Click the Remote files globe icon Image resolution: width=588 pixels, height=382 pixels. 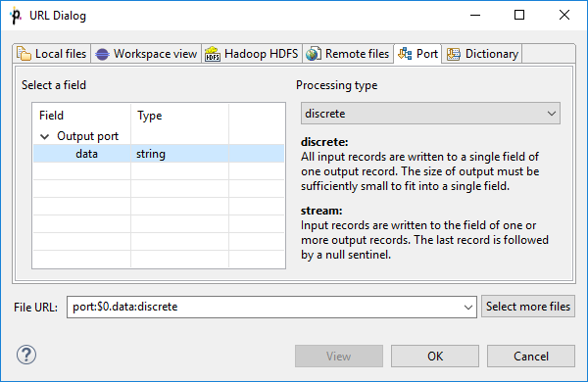(314, 54)
